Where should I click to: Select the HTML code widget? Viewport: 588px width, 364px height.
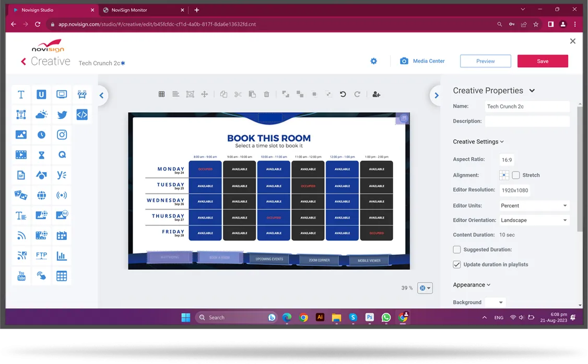82,115
